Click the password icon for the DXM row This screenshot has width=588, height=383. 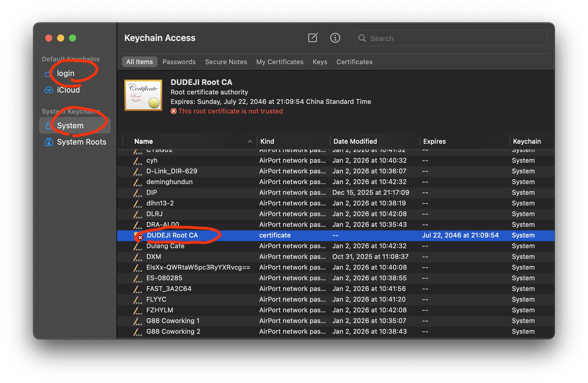(137, 257)
